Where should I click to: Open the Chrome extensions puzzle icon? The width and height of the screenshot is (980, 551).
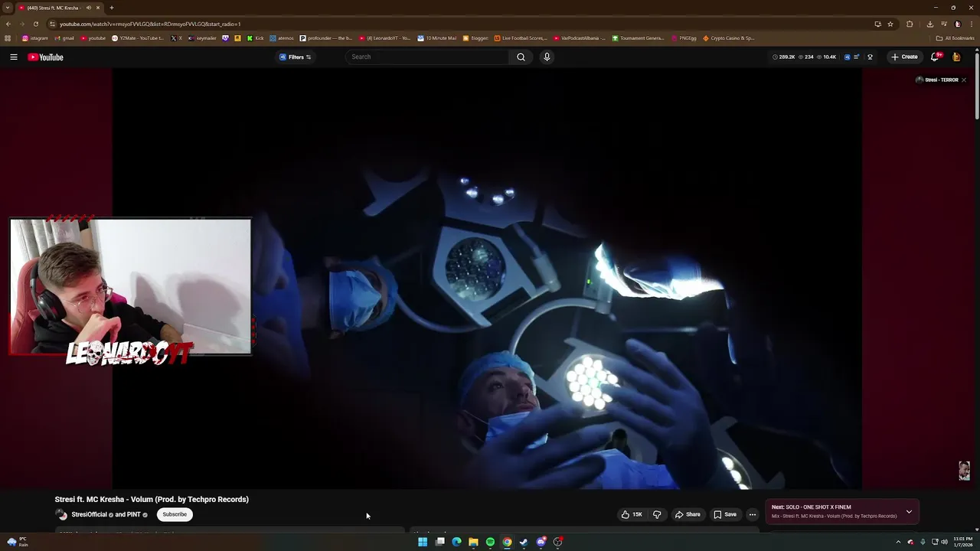(910, 24)
